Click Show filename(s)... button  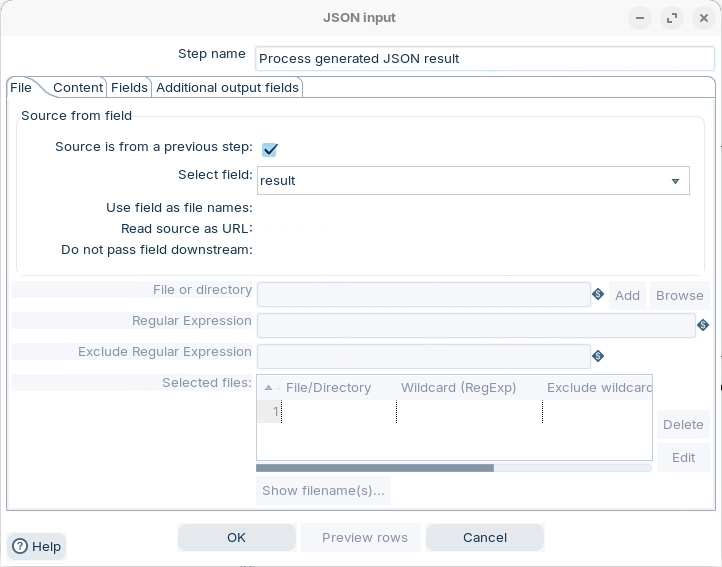[x=323, y=490]
